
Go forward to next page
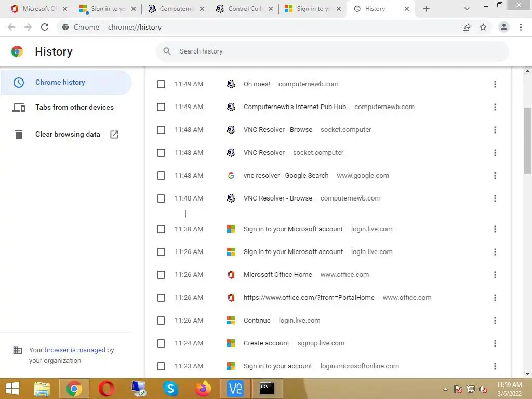(28, 27)
